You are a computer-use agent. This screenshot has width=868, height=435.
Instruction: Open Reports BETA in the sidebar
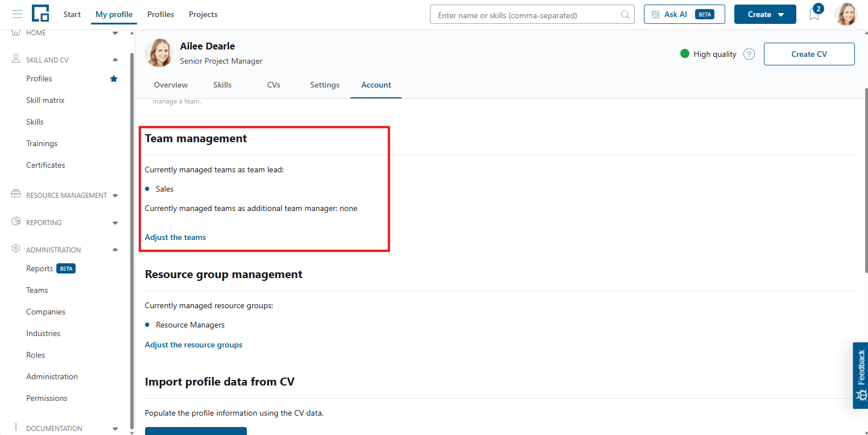pyautogui.click(x=51, y=268)
